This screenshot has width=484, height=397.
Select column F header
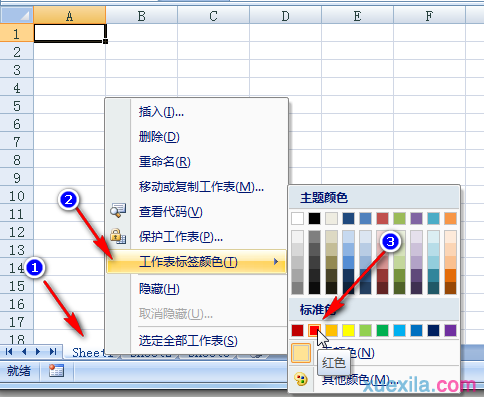(x=430, y=15)
